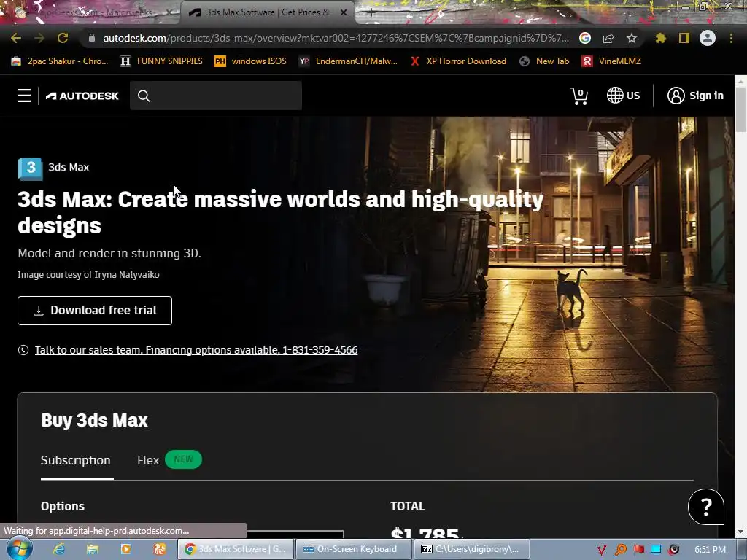
Task: Launch Internet Explorer from the taskbar
Action: pyautogui.click(x=58, y=549)
